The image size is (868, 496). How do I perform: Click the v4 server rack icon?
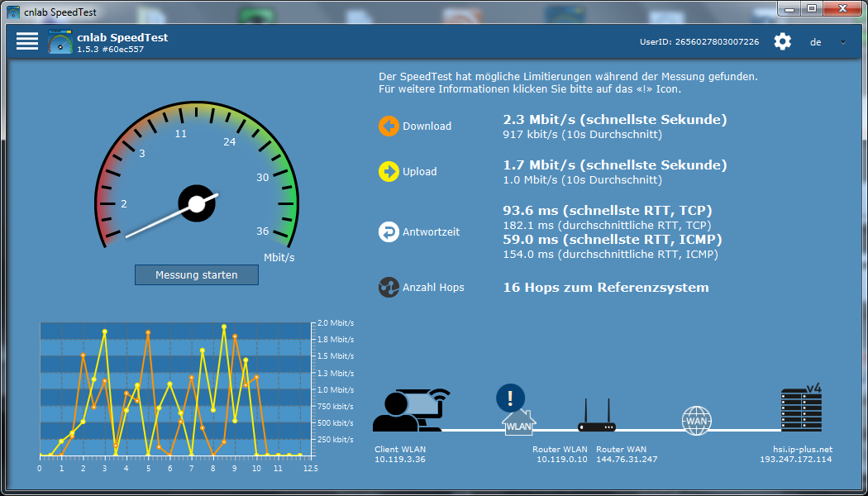tap(801, 409)
